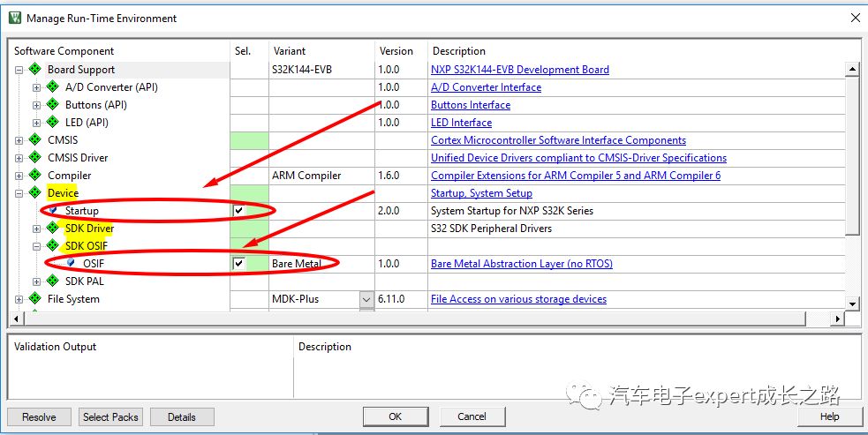
Task: Select the S32K144-EVB variant cell
Action: 321,70
